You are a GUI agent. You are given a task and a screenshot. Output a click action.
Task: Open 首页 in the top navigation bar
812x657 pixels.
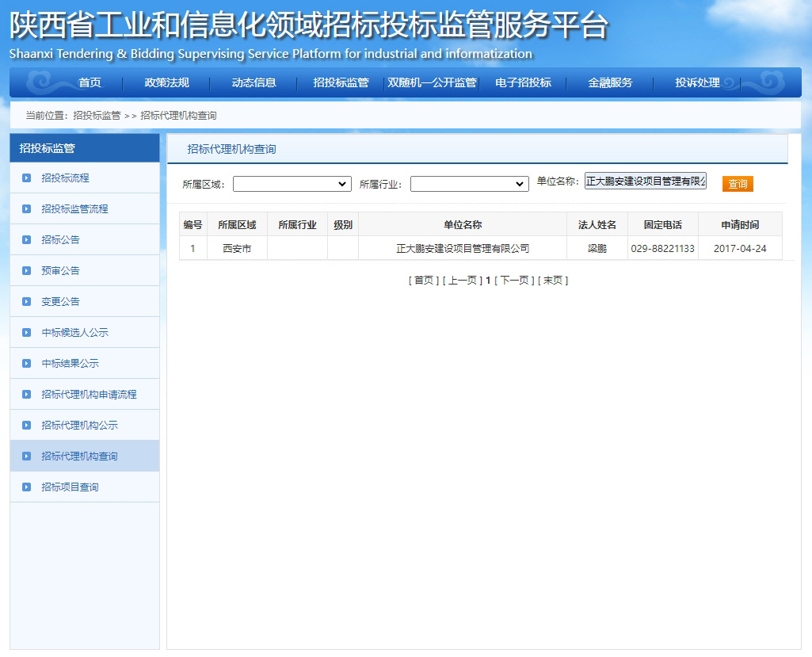(90, 82)
